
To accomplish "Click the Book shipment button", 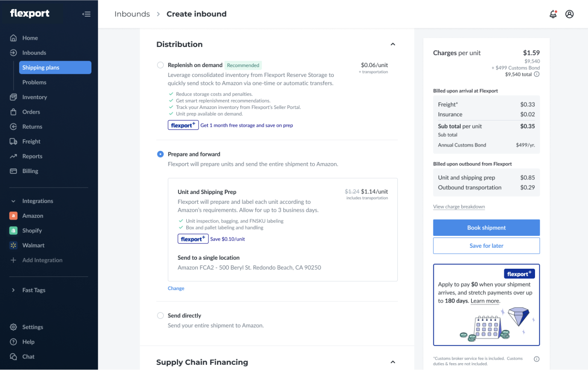I will [x=486, y=228].
